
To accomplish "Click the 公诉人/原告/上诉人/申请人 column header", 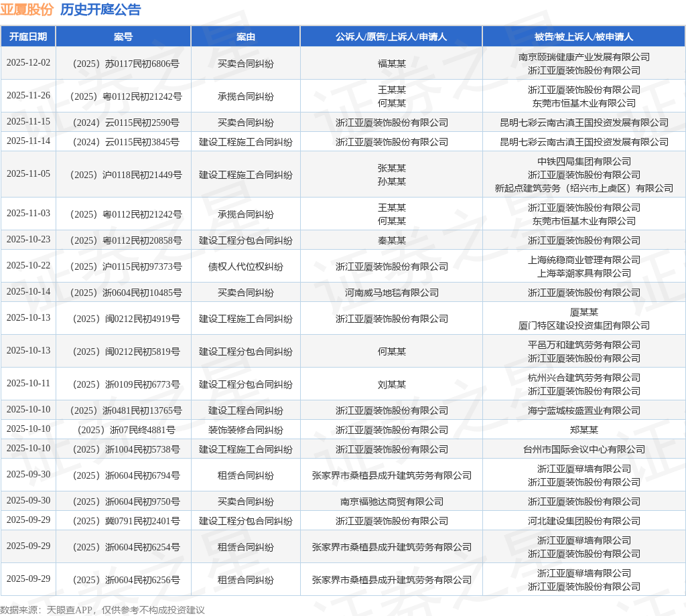I will click(x=391, y=37).
